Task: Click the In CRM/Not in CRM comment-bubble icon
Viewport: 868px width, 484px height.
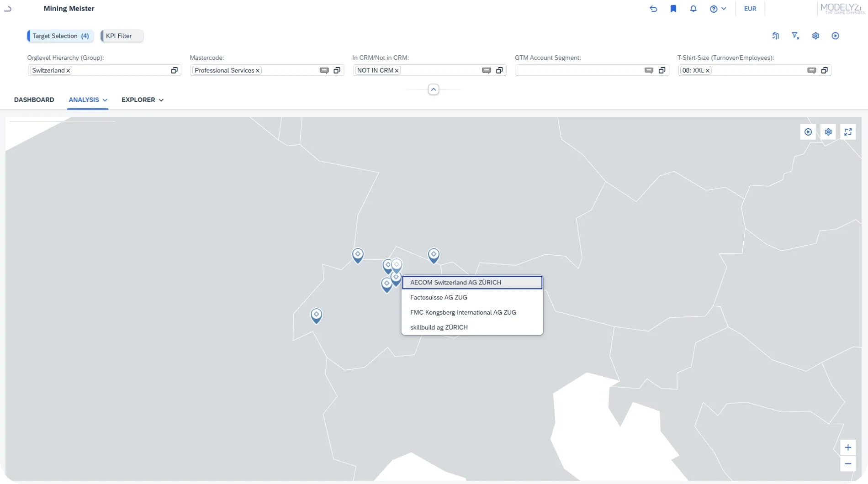Action: pos(487,70)
